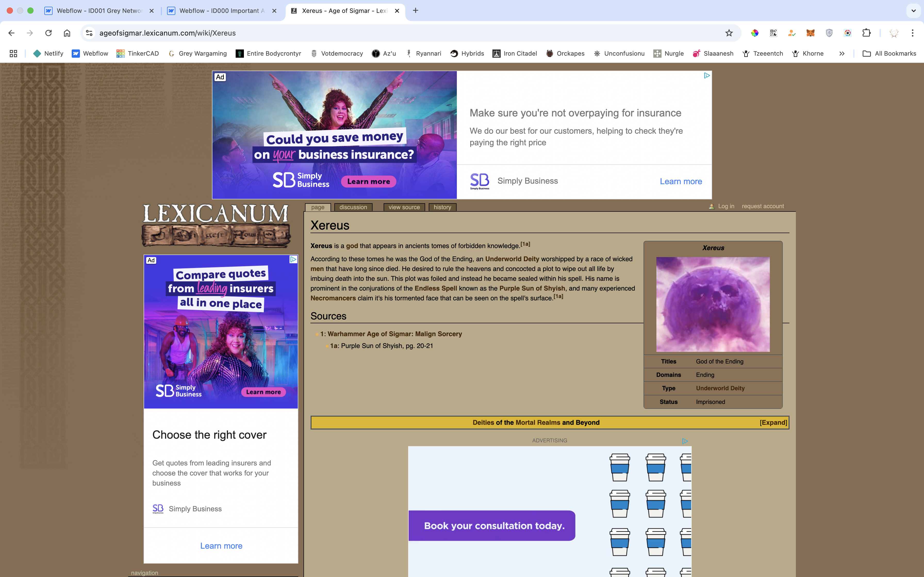
Task: Bookmark this page with the star icon
Action: click(729, 33)
